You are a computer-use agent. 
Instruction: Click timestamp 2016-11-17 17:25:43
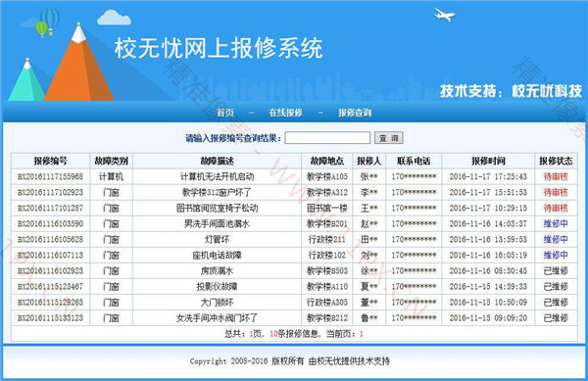coord(488,176)
